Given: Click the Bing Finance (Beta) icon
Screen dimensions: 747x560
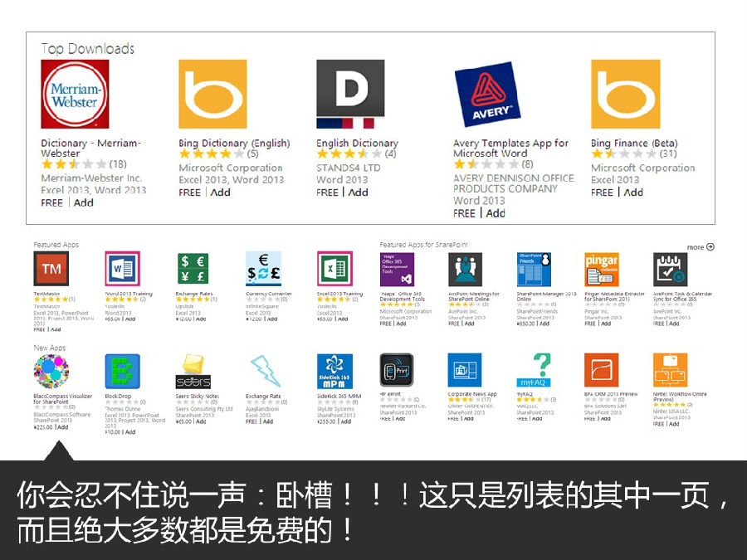Looking at the screenshot, I should (626, 94).
